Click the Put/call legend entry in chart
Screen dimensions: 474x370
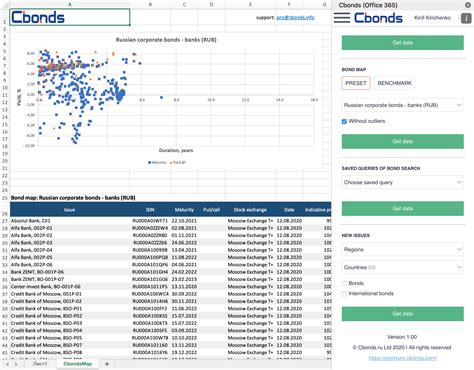(178, 162)
